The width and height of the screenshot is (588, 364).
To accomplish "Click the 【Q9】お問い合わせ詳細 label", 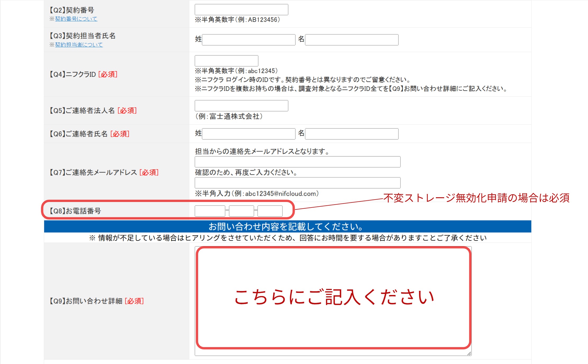I will (96, 301).
